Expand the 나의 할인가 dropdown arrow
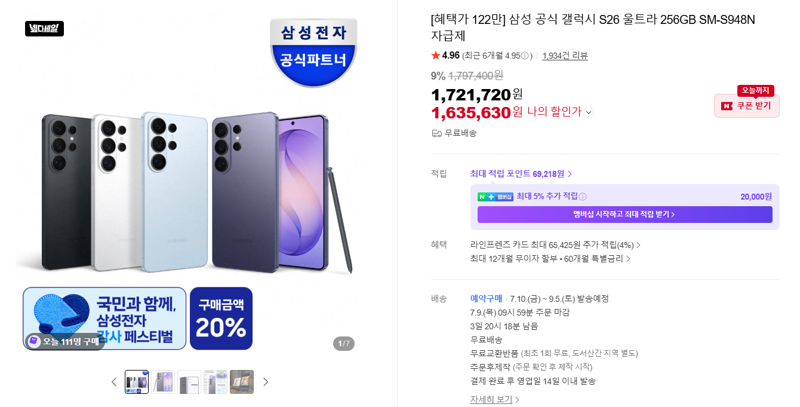 [x=589, y=113]
